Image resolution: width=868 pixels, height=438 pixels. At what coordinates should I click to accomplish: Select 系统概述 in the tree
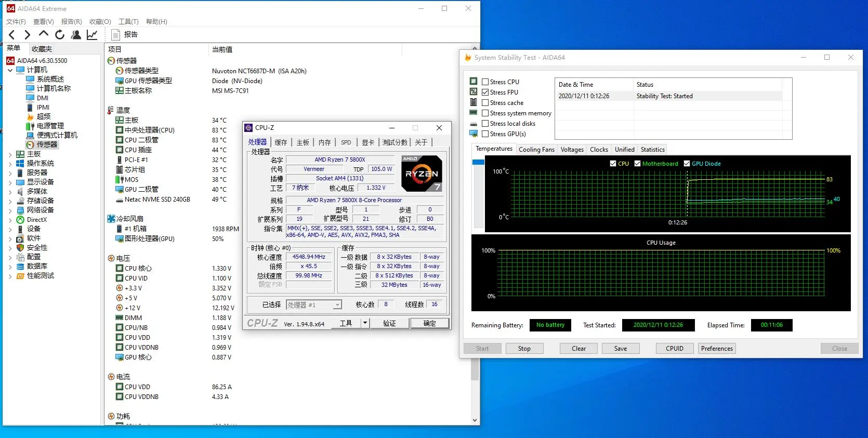point(50,79)
